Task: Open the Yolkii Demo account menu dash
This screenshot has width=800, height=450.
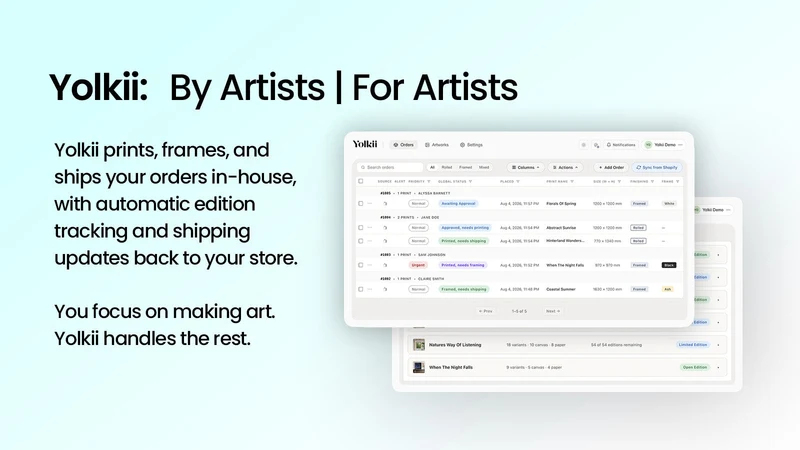Action: pyautogui.click(x=680, y=145)
